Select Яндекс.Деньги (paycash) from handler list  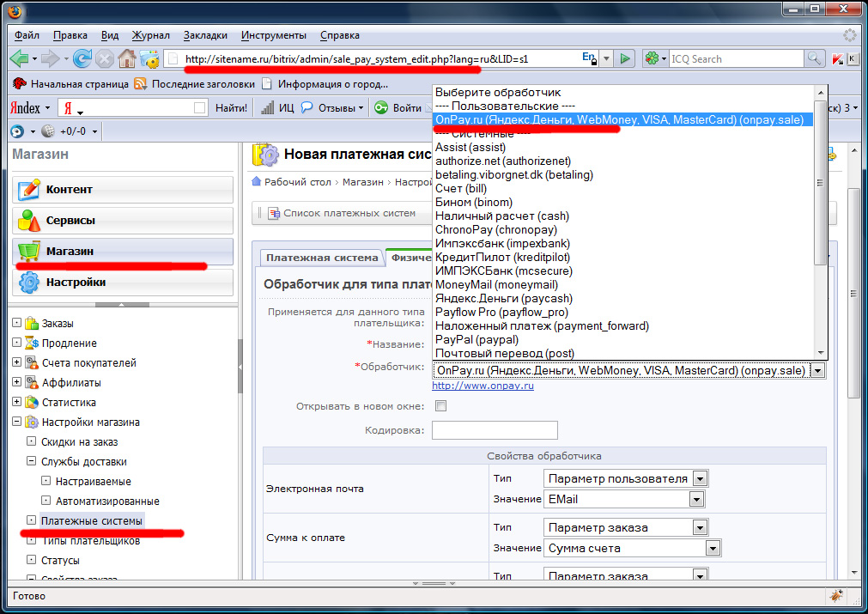click(x=491, y=298)
